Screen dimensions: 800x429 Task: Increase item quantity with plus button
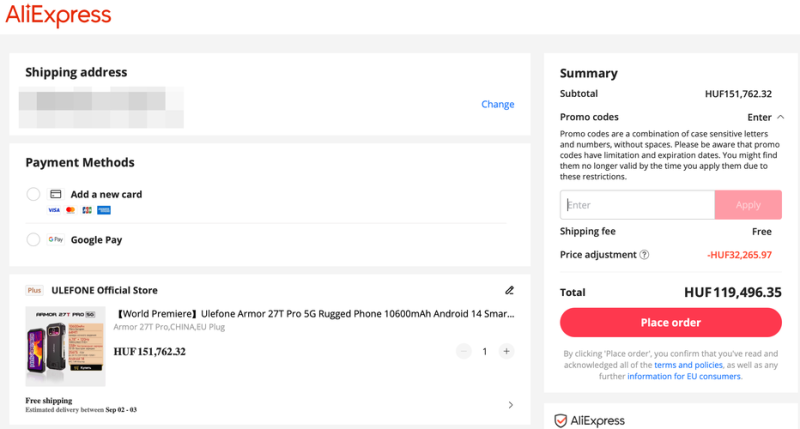click(506, 351)
